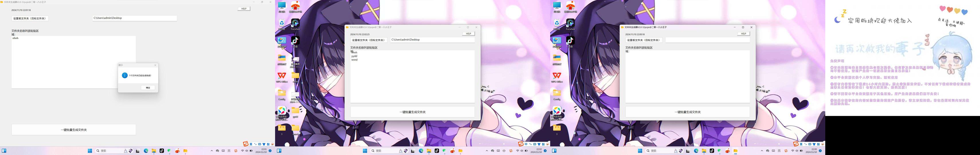Open the widgets icon on the 22:01 taskbar
Image resolution: width=980 pixels, height=155 pixels.
pos(4,151)
